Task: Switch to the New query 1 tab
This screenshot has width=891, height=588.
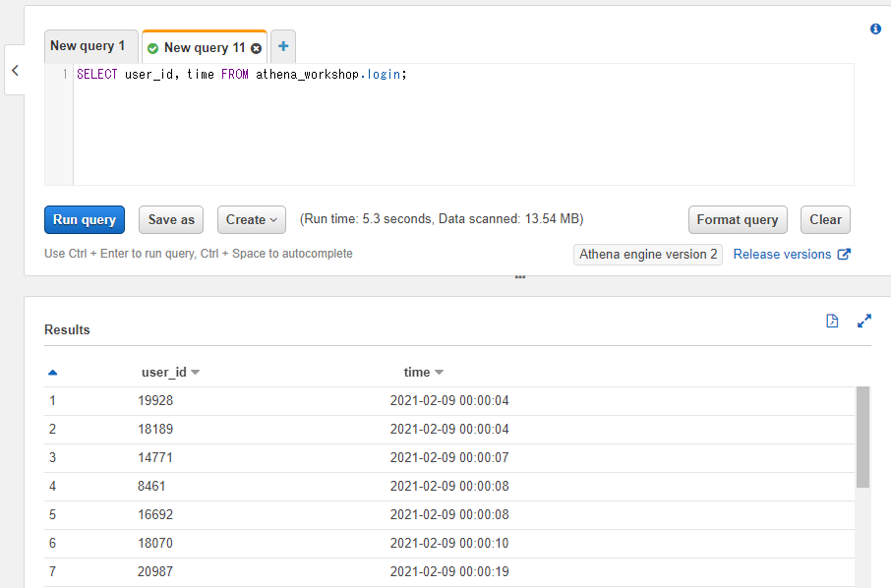Action: 90,45
